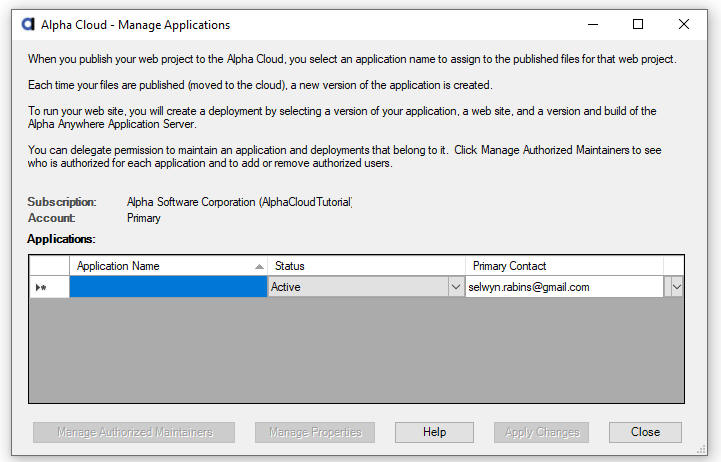Open the Status dropdown showing Active
721x462 pixels.
[x=455, y=287]
